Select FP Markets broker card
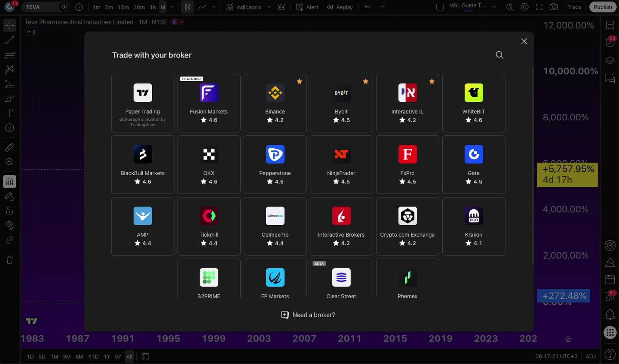619x364 pixels. 275,278
